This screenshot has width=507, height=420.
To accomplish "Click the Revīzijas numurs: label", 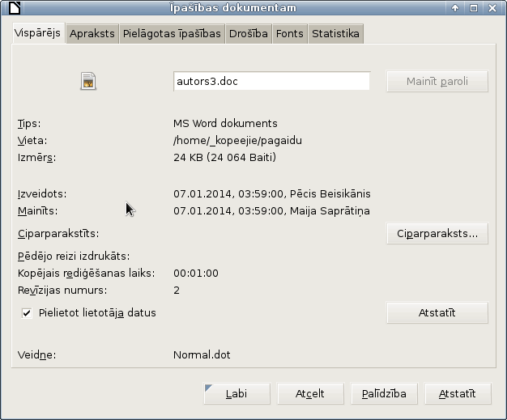I will pyautogui.click(x=62, y=291).
